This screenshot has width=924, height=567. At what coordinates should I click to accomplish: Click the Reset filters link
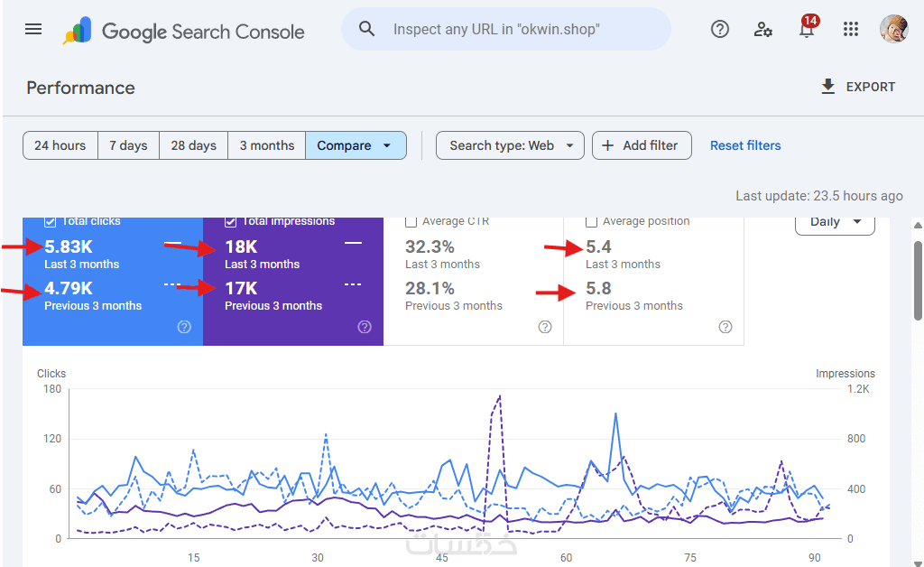(745, 145)
